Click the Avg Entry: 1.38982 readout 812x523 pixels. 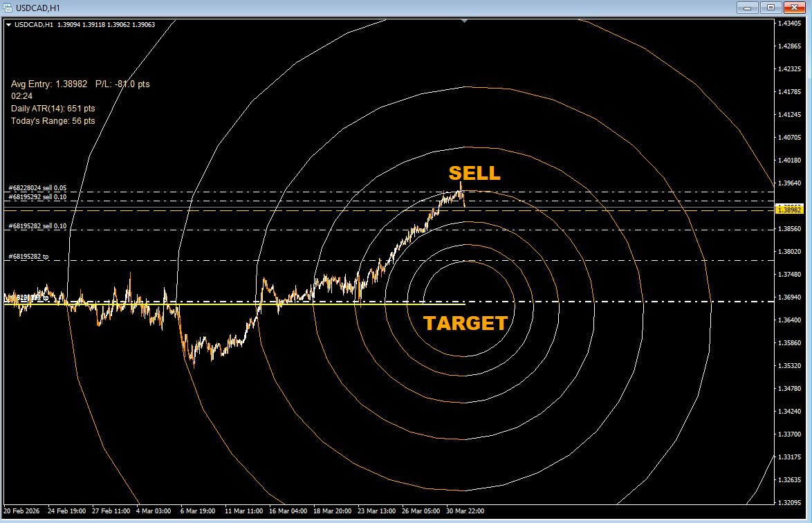tap(49, 84)
